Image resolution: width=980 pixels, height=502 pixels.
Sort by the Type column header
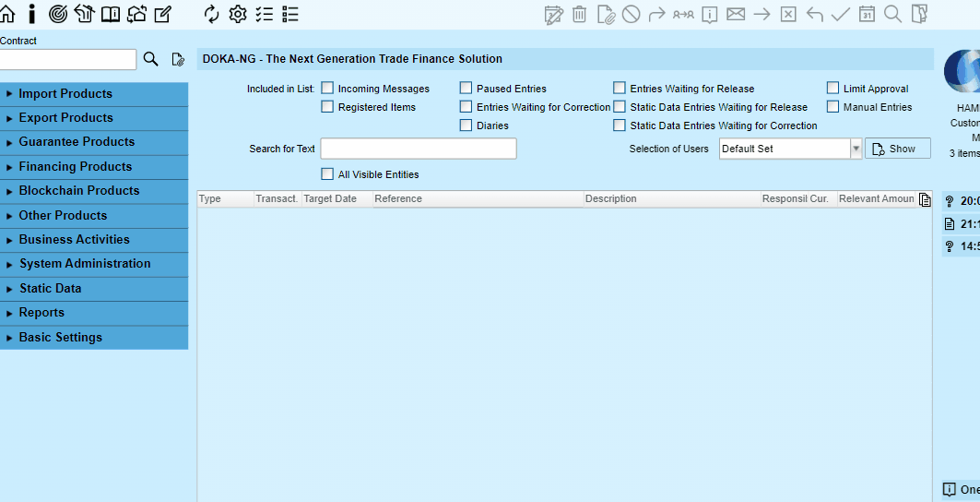coord(226,199)
